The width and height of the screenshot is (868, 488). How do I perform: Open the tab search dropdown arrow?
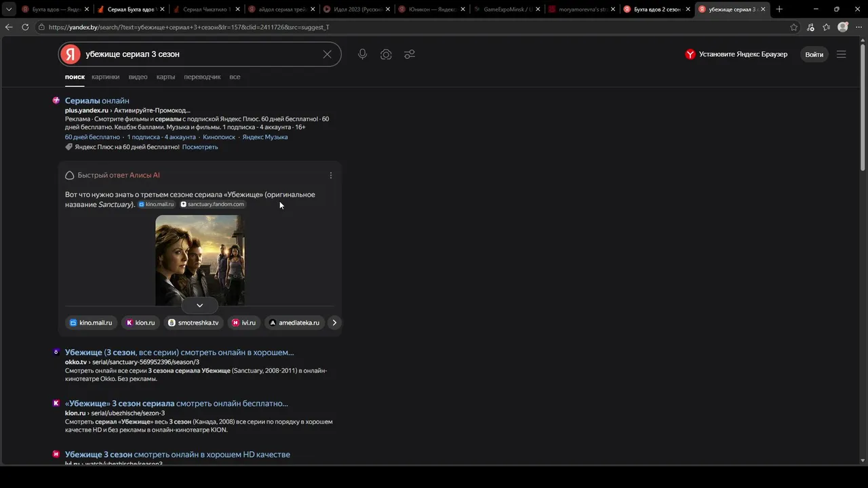[x=9, y=9]
